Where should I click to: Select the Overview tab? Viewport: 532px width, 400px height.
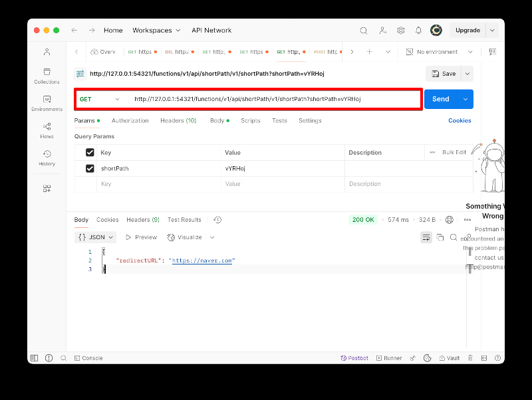[x=103, y=52]
